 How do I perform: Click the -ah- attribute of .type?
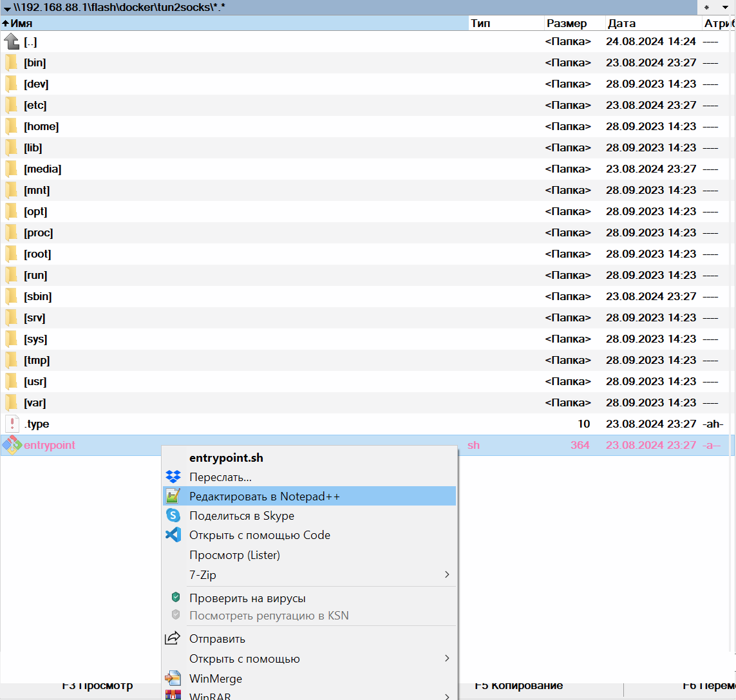713,424
